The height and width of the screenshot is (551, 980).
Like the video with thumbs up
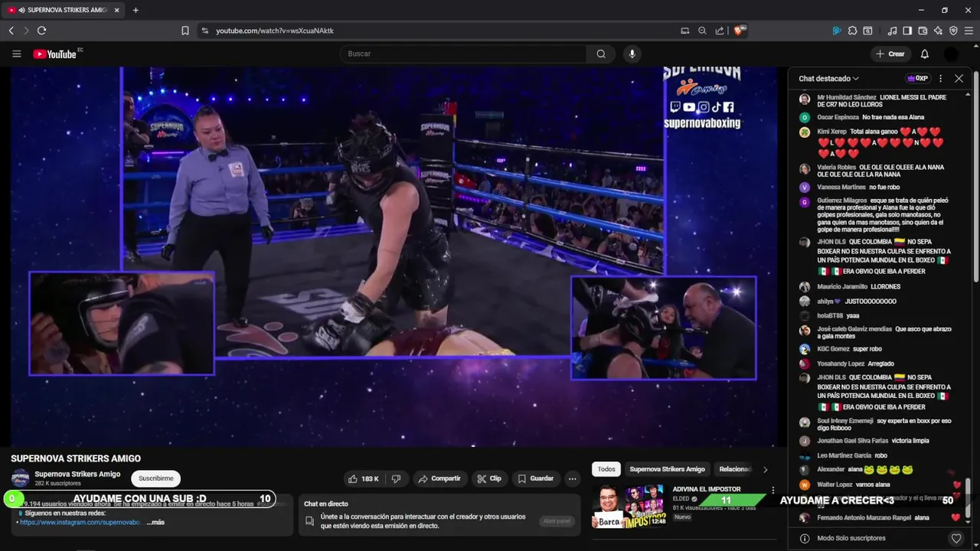coord(364,478)
